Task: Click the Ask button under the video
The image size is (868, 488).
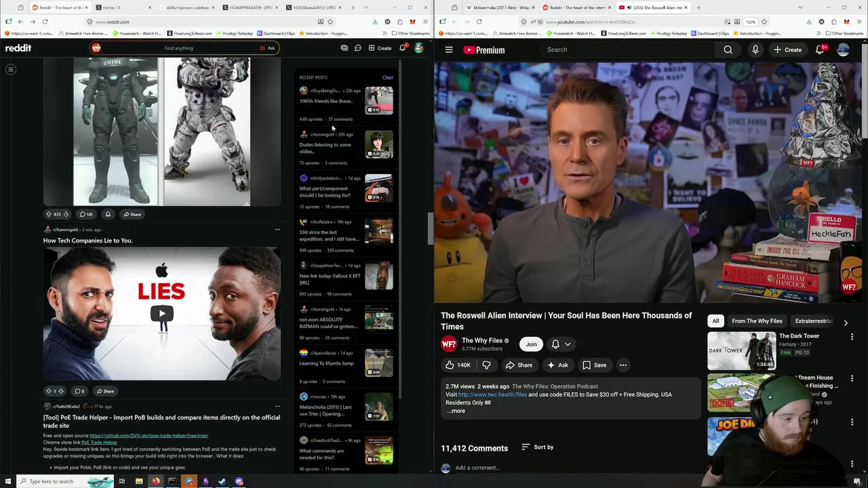Action: [557, 365]
